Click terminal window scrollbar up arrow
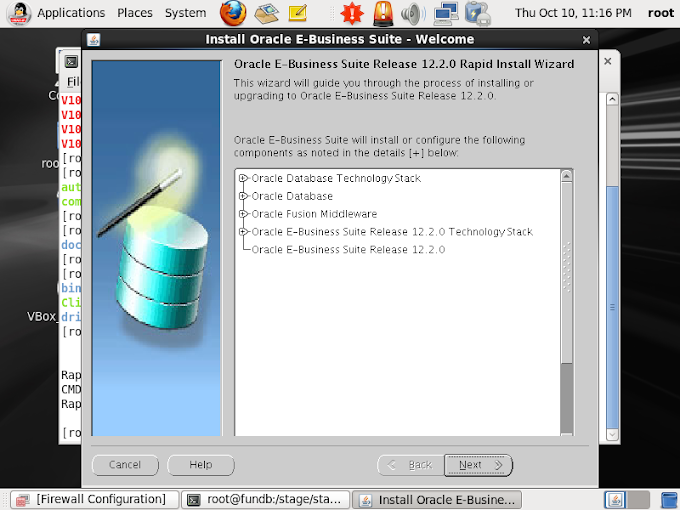Screen dimensions: 680x510 pos(612,99)
